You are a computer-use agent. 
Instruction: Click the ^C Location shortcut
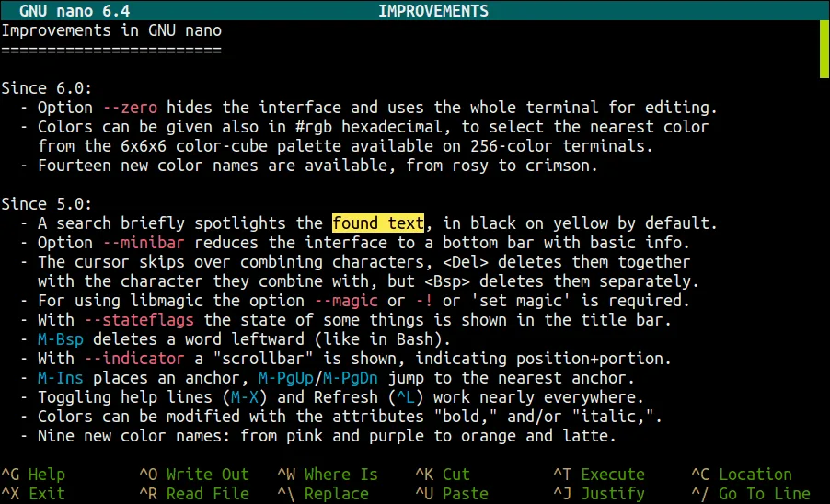(742, 475)
